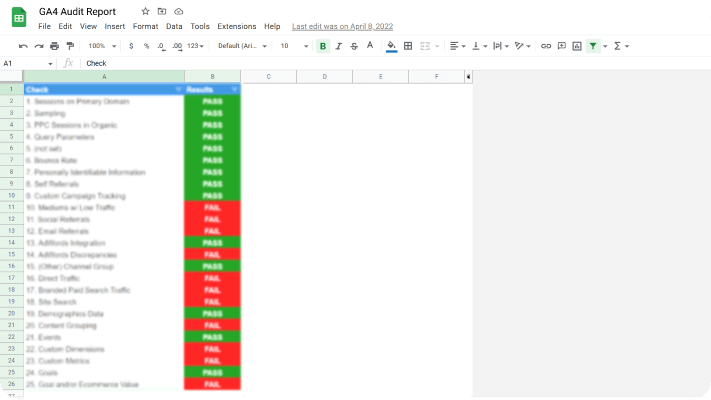Screen dimensions: 711x400
Task: Format as currency
Action: [x=131, y=46]
